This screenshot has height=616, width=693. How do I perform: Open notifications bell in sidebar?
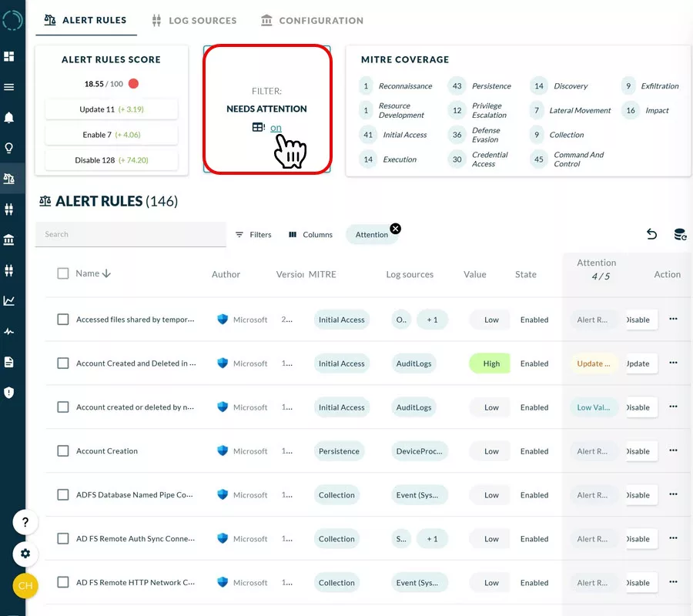(x=8, y=118)
